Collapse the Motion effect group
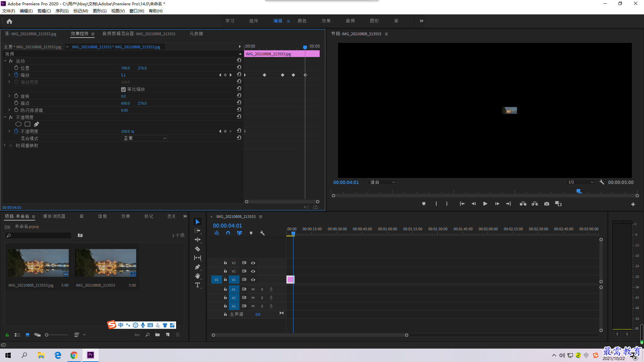Image resolution: width=644 pixels, height=362 pixels. tap(5, 61)
